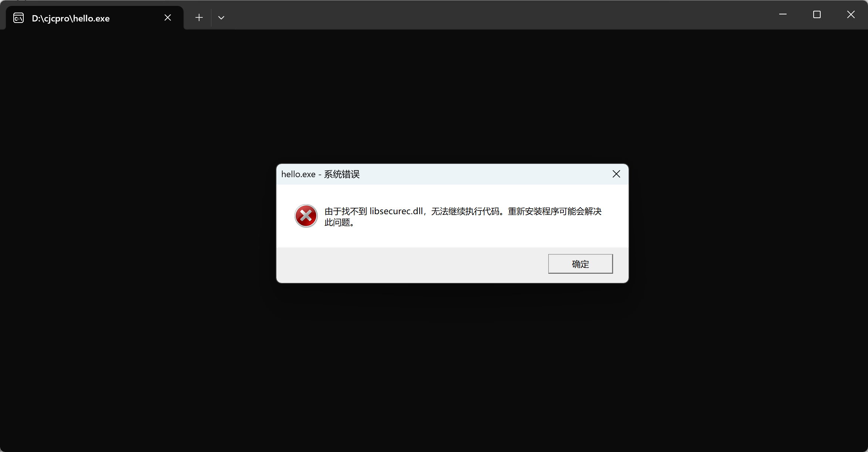The width and height of the screenshot is (868, 452).
Task: Minimize the terminal window
Action: tap(783, 14)
